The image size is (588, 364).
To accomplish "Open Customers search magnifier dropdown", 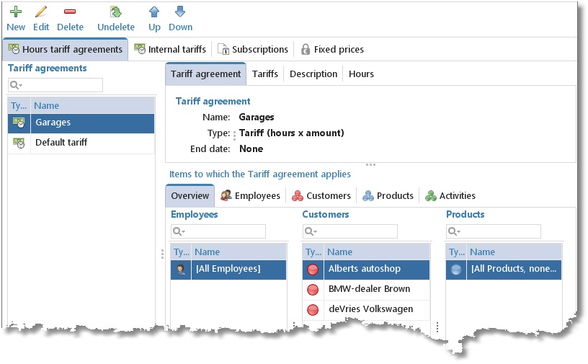I will tap(311, 231).
